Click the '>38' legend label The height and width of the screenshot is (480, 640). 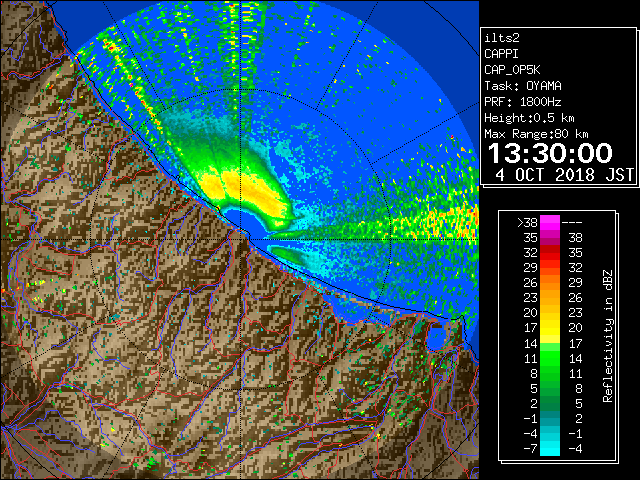click(x=527, y=222)
